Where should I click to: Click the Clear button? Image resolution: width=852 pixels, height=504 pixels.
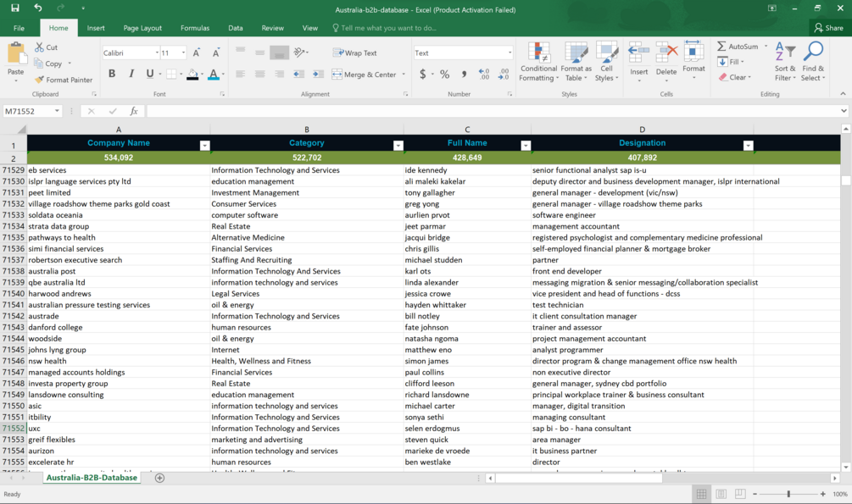click(x=734, y=77)
